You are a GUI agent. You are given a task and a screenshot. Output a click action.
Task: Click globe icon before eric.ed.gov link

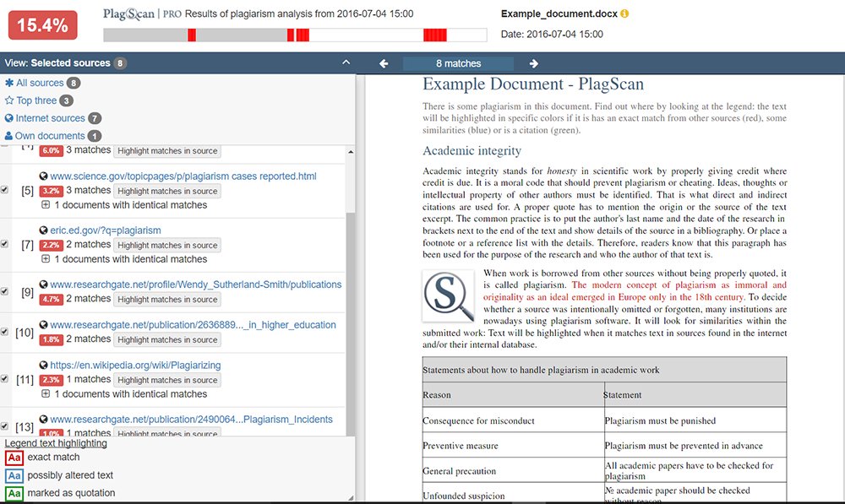point(44,230)
